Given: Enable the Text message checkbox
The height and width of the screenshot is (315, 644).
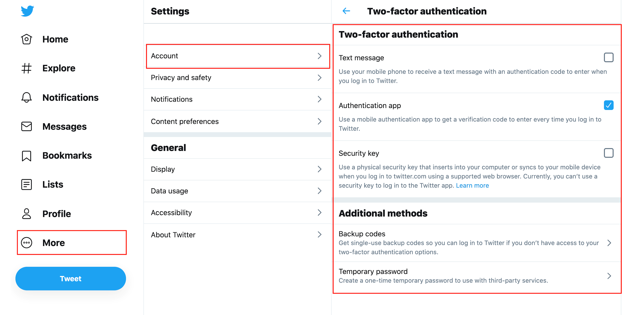Looking at the screenshot, I should tap(608, 57).
